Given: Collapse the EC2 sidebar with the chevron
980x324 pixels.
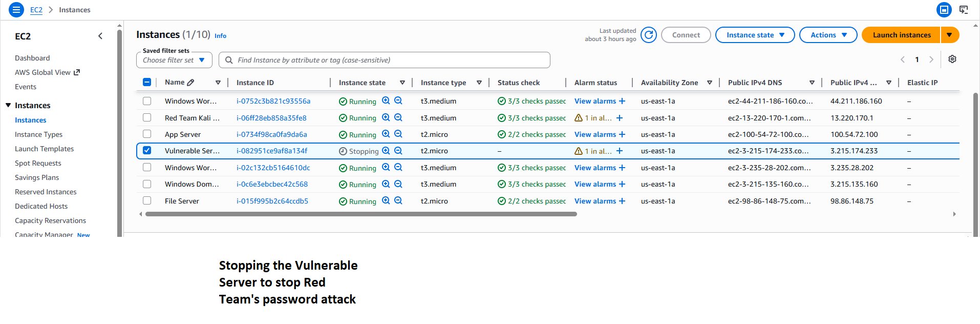Looking at the screenshot, I should click(100, 36).
